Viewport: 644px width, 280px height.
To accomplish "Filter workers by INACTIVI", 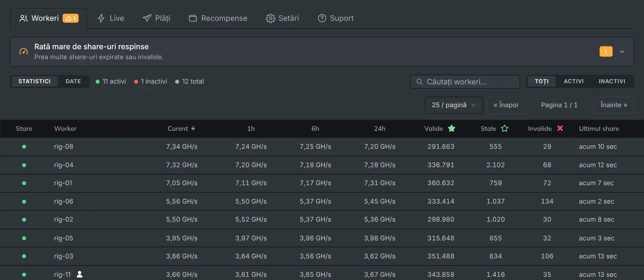I will click(x=612, y=81).
